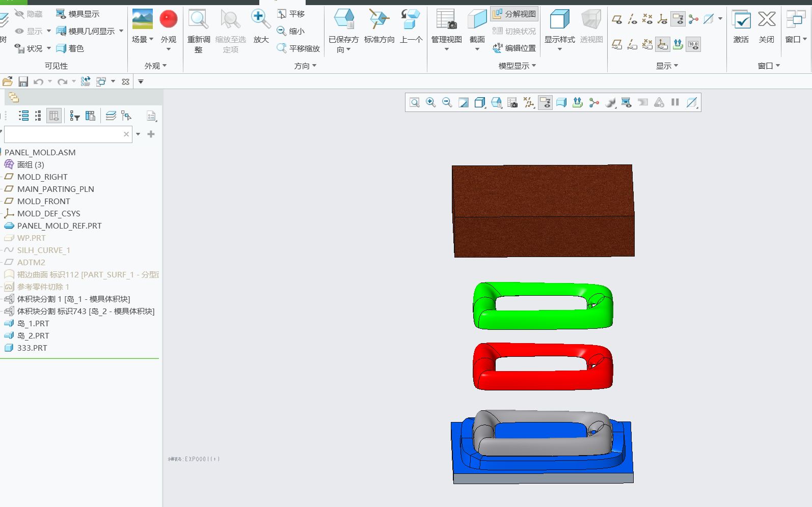812x507 pixels.
Task: Toggle plane display in the ribbon
Action: [x=617, y=19]
